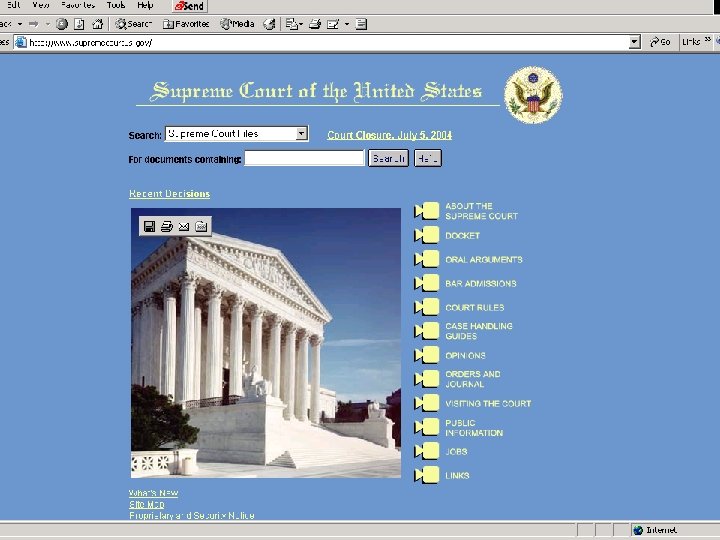Open the Media toolbar button
This screenshot has width=720, height=540.
point(237,24)
